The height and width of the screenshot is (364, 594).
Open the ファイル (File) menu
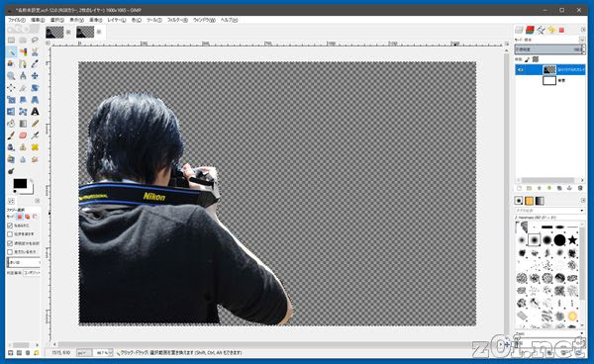pos(16,20)
